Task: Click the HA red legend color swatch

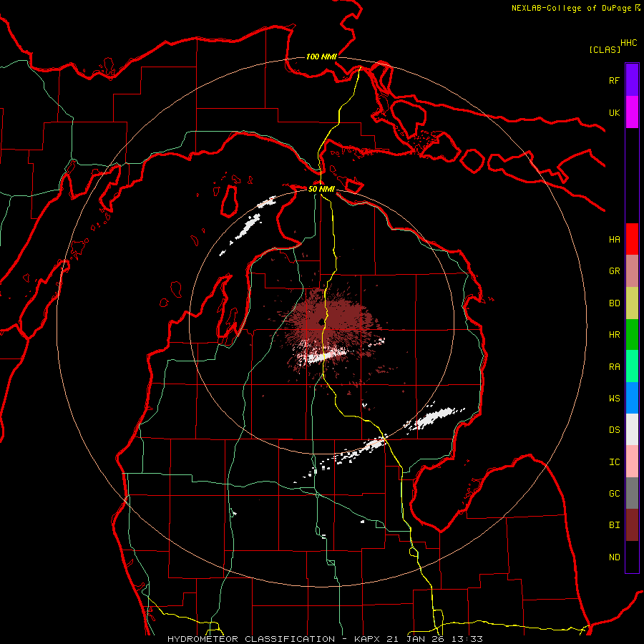Action: [x=632, y=239]
